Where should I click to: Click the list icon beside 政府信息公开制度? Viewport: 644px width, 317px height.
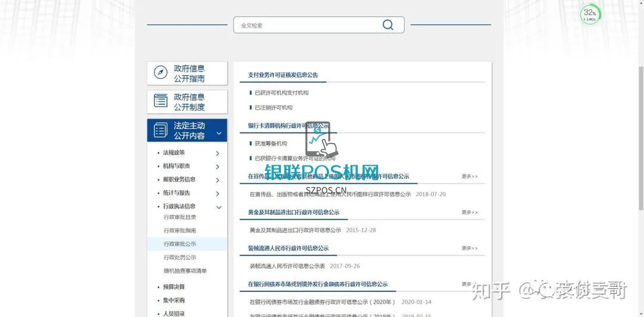coord(160,101)
